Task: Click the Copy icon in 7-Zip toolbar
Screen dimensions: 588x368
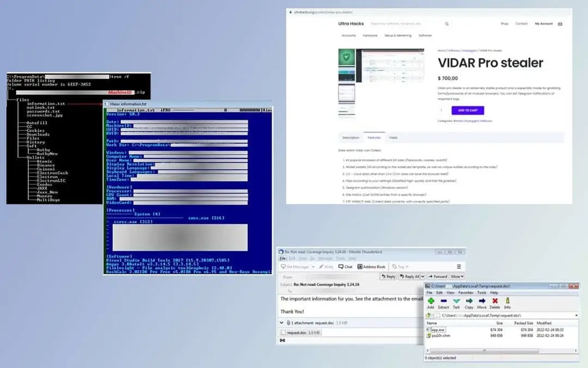Action: (x=469, y=301)
